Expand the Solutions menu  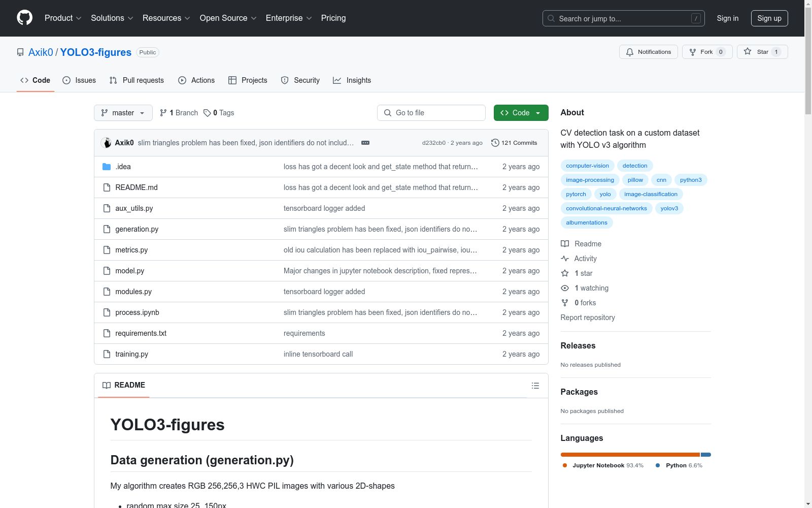pos(112,18)
